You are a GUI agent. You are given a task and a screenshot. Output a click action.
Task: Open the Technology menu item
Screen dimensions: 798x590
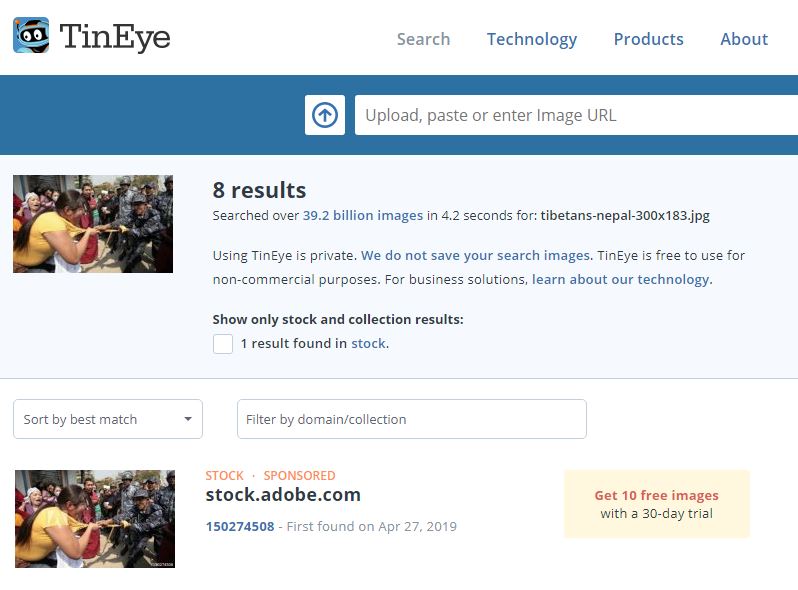[532, 39]
